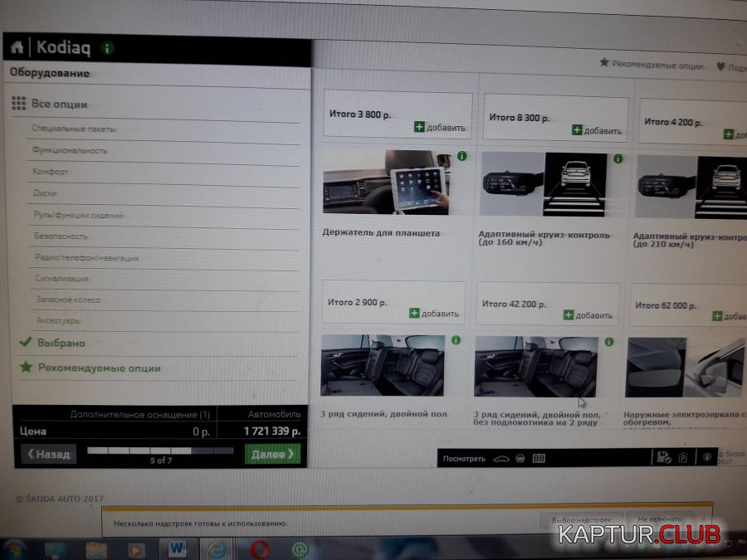Screen dimensions: 747x560
Task: Add the 4 200 р. option
Action: click(x=735, y=134)
